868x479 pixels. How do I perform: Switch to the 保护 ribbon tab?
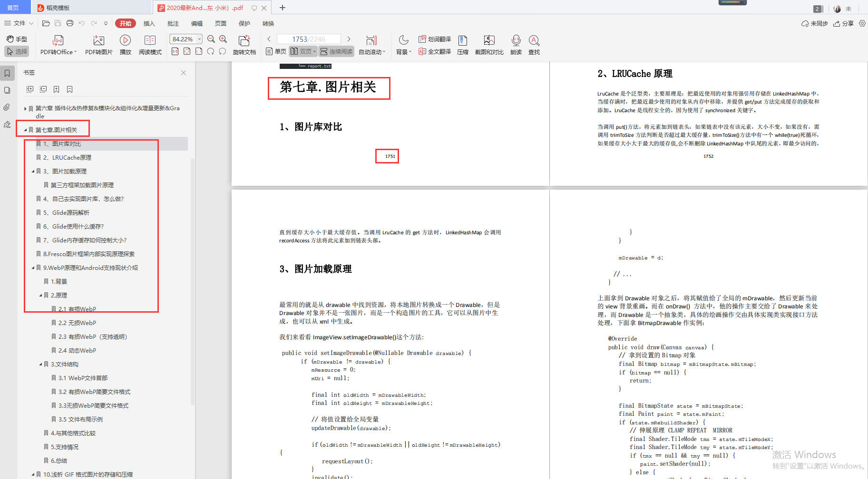[244, 23]
